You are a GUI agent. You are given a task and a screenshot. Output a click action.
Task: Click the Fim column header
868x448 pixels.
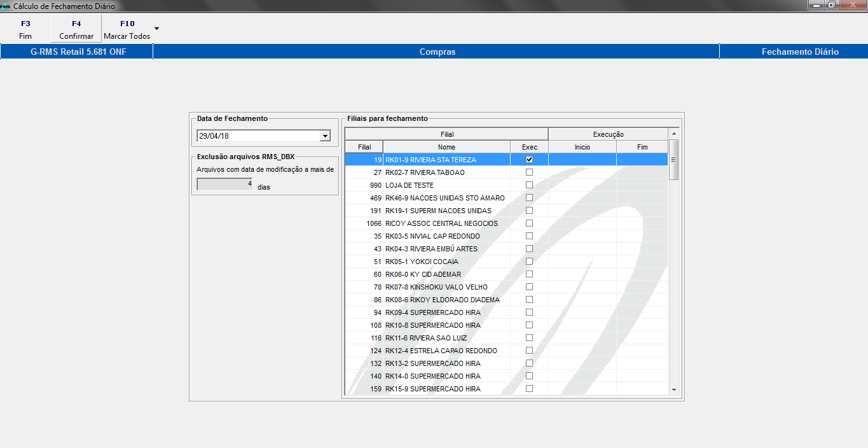pos(642,147)
